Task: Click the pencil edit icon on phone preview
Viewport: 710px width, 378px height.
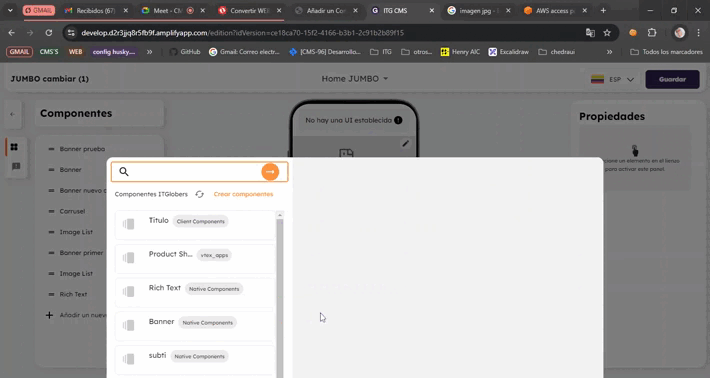Action: tap(405, 144)
